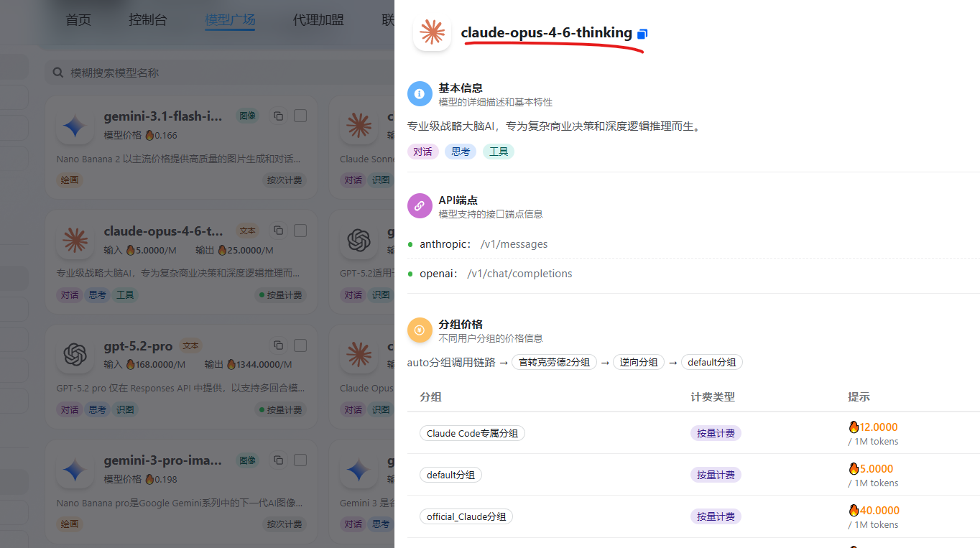
Task: Click the /v1/chat/completions endpoint text
Action: pos(519,274)
